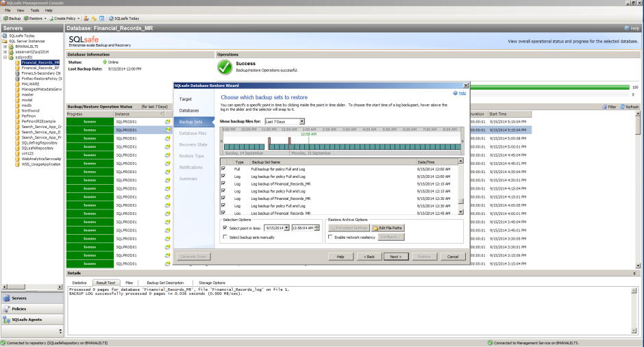Open the Tools menu
The height and width of the screenshot is (347, 644).
35,10
